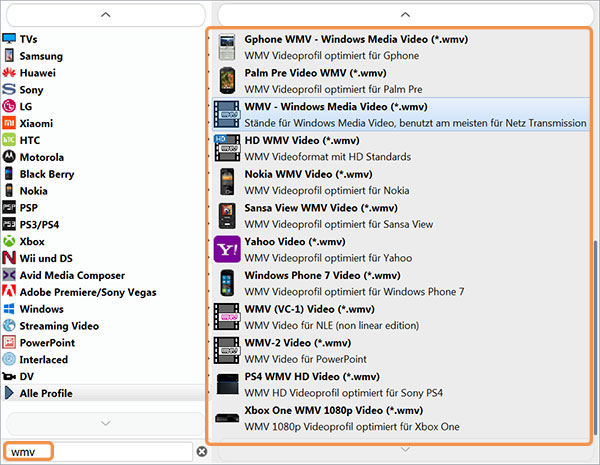
Task: Click the Nokia phone icon in left list
Action: point(9,190)
